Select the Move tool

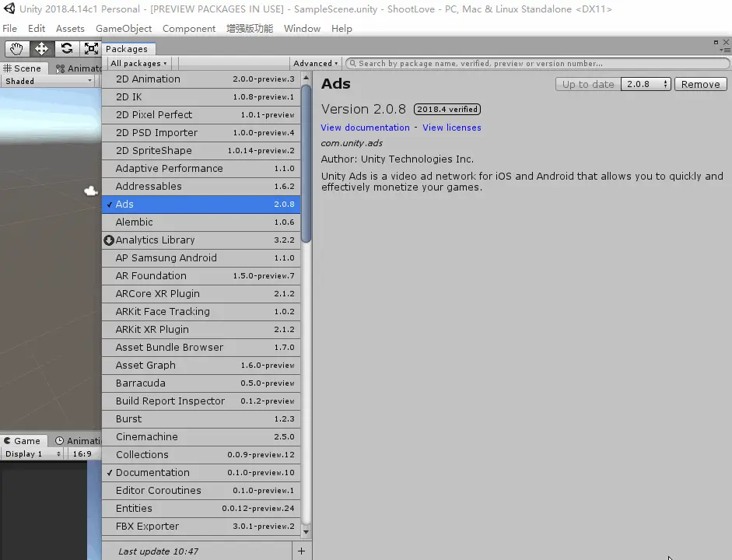pyautogui.click(x=41, y=48)
